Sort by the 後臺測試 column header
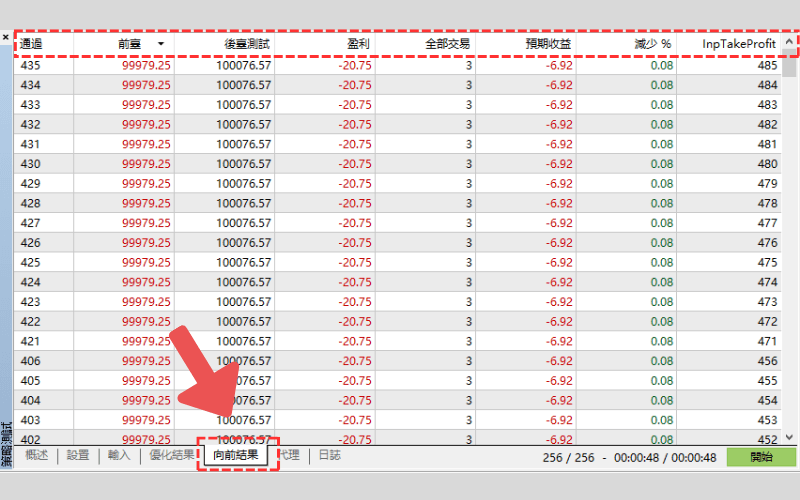 243,45
